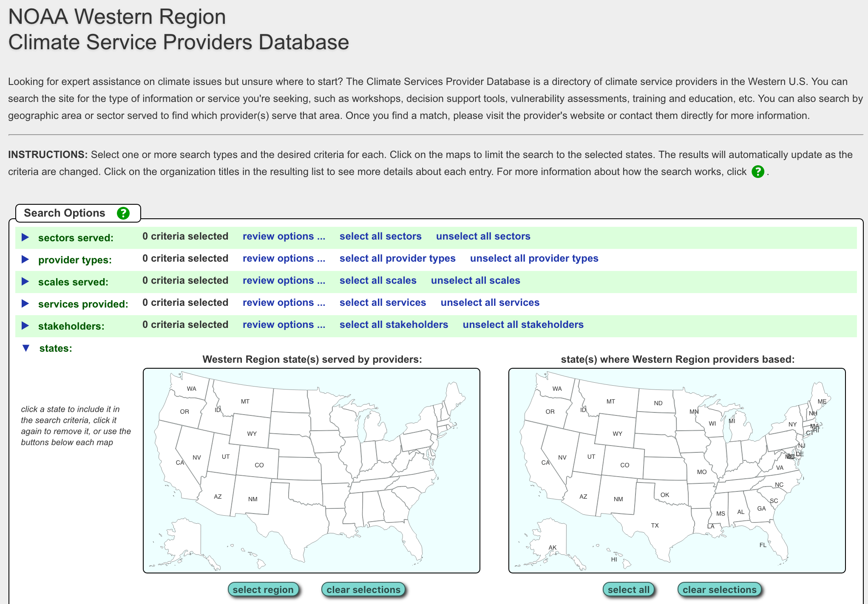
Task: Select all scales
Action: pos(378,280)
